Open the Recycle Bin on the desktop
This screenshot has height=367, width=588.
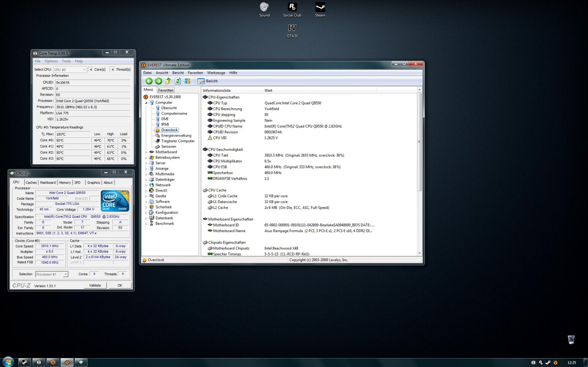[571, 339]
